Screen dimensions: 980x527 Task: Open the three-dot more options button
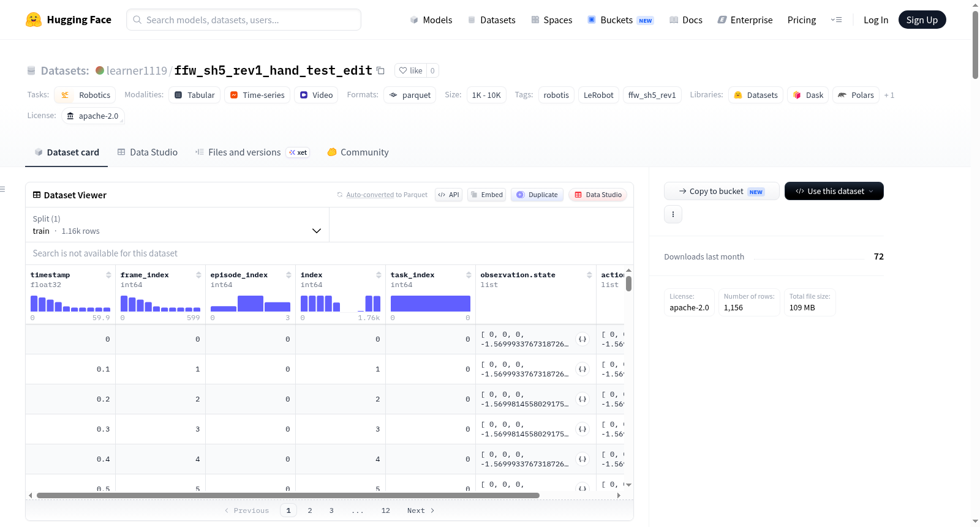pyautogui.click(x=673, y=214)
